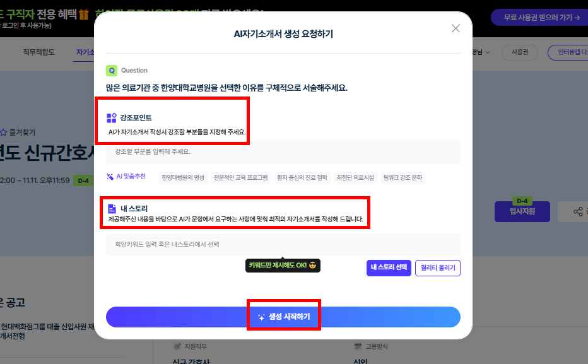Select the 한양대병원의 명성 suggestion chip
This screenshot has width=588, height=364.
pyautogui.click(x=182, y=178)
